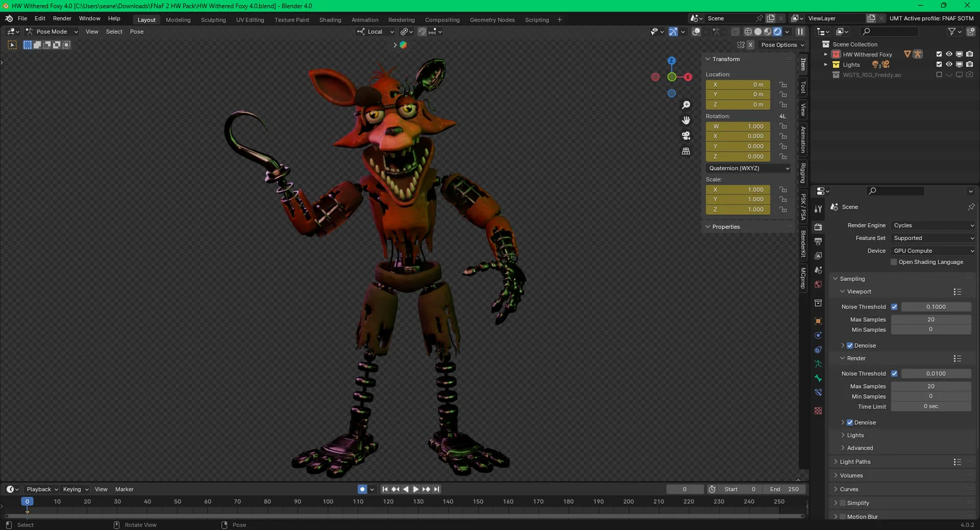980x530 pixels.
Task: Toggle viewport overlays icon
Action: pos(696,32)
